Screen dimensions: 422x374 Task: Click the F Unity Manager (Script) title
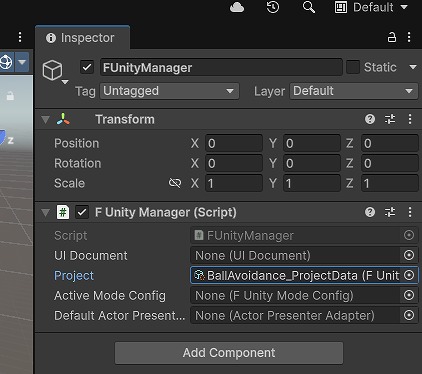[x=166, y=212]
